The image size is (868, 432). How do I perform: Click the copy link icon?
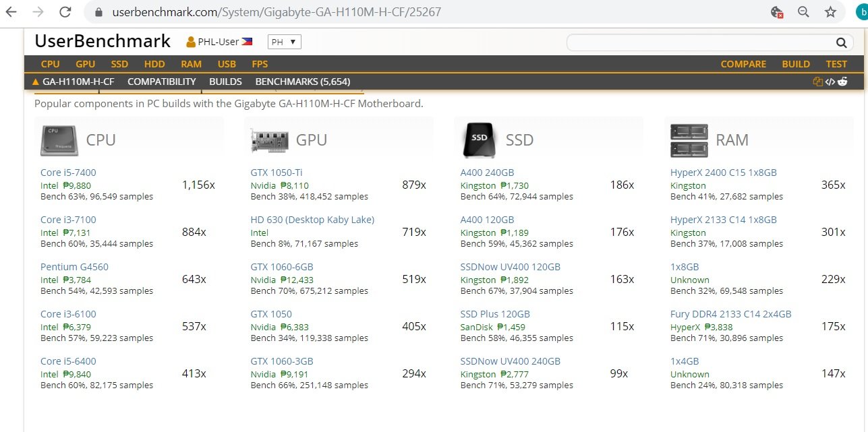coord(818,82)
